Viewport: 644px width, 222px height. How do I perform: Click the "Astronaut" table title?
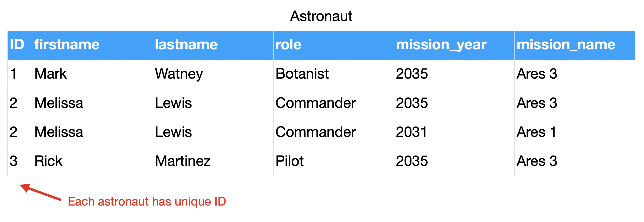coord(321,16)
